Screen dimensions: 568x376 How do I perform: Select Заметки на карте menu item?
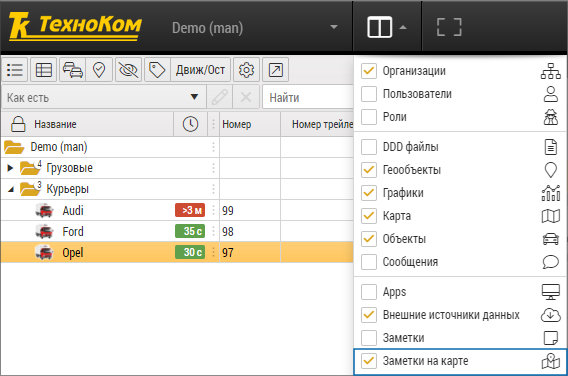pos(460,361)
